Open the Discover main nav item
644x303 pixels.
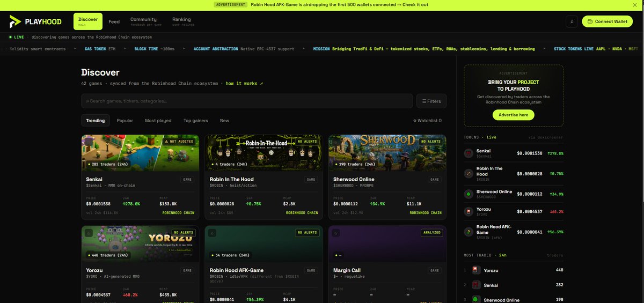[88, 21]
